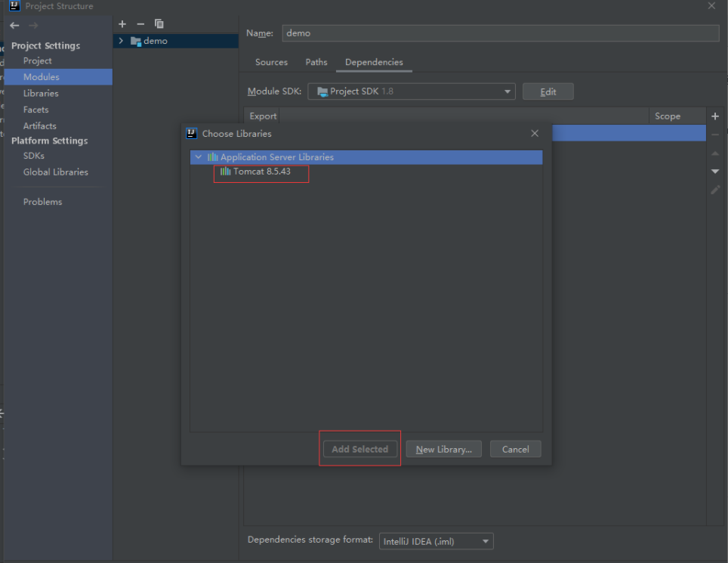Close the Project Structure window
The width and height of the screenshot is (728, 563).
click(711, 5)
